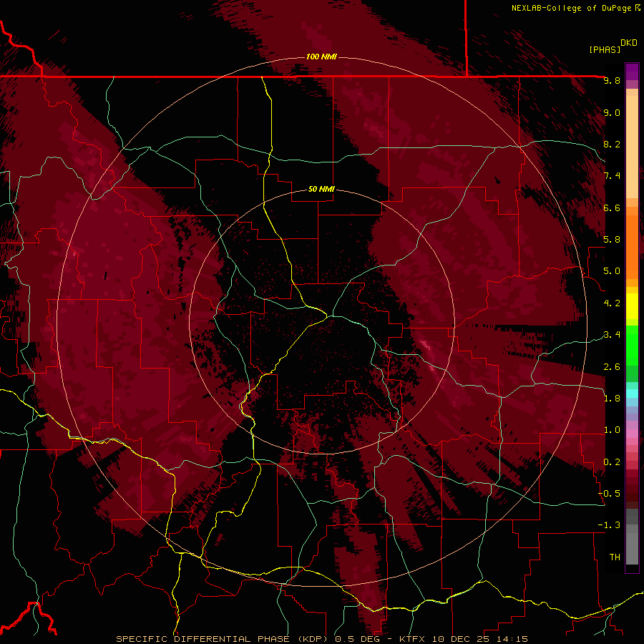Click the DKD label above legend

coord(629,43)
